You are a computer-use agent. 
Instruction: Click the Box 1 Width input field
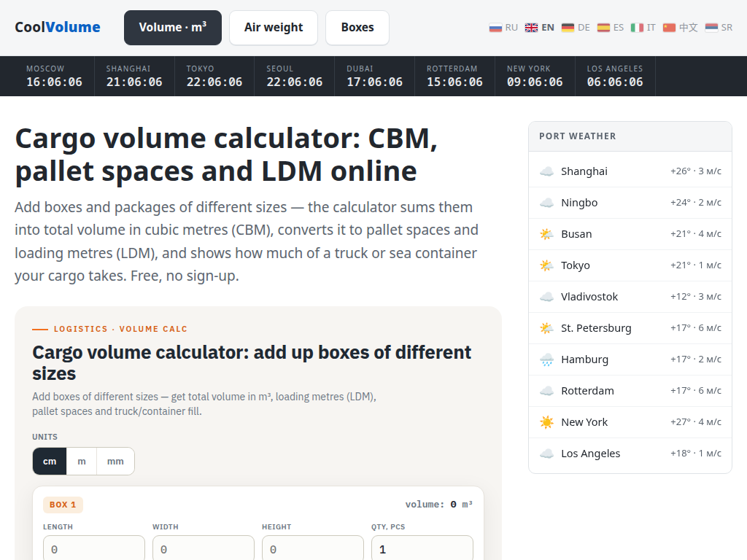pyautogui.click(x=204, y=548)
